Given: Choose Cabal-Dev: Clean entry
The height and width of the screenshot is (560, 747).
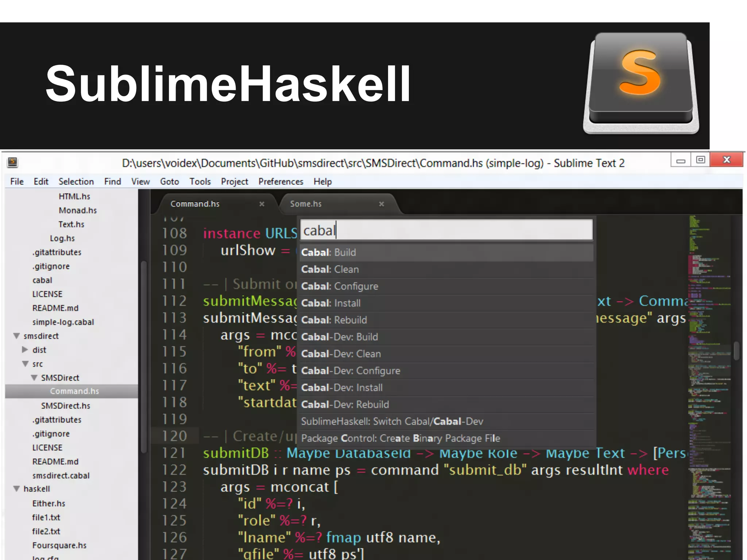Looking at the screenshot, I should coord(446,354).
